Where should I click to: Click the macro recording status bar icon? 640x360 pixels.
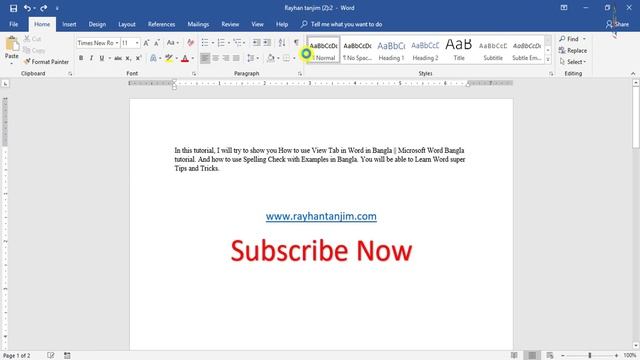tap(67, 356)
